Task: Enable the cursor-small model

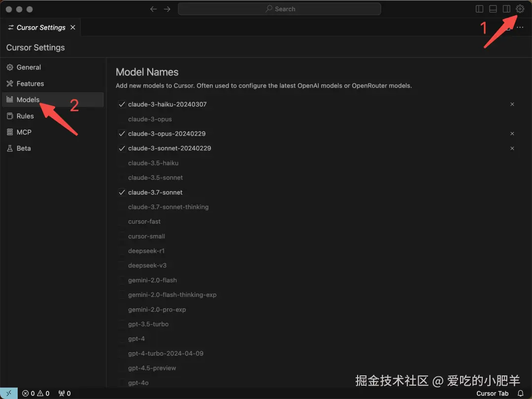Action: click(122, 236)
